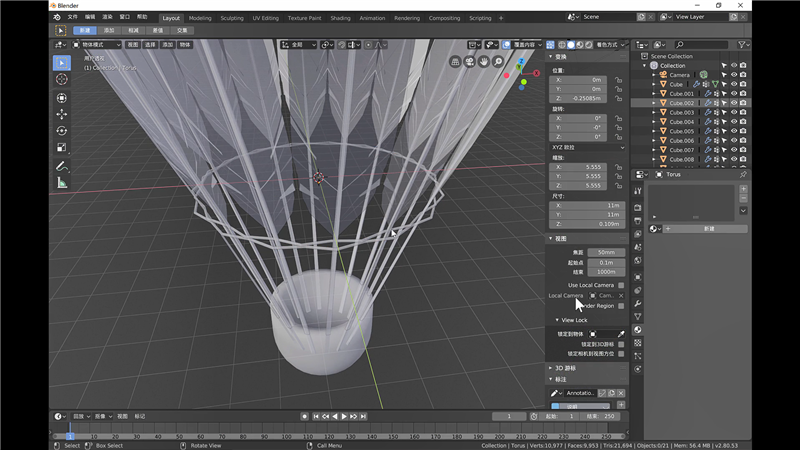The image size is (800, 450).
Task: Enable Render Region checkbox
Action: [621, 306]
